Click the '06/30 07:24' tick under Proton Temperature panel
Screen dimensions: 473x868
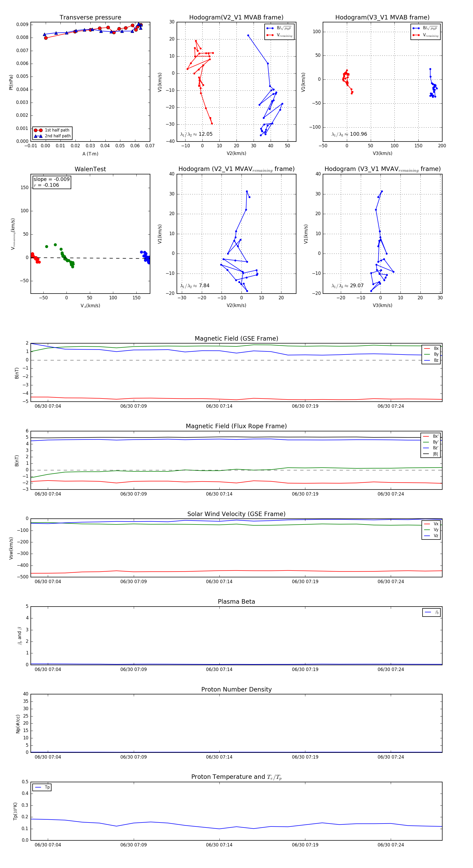[390, 845]
